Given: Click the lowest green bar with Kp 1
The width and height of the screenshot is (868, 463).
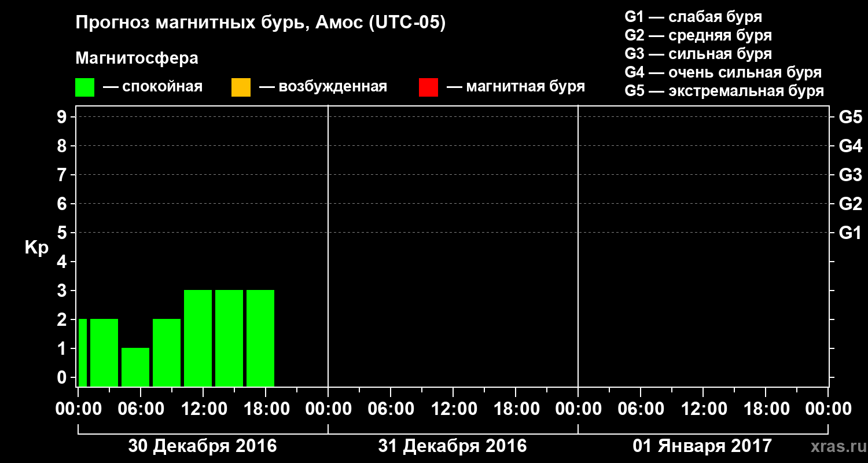Looking at the screenshot, I should coord(135,367).
